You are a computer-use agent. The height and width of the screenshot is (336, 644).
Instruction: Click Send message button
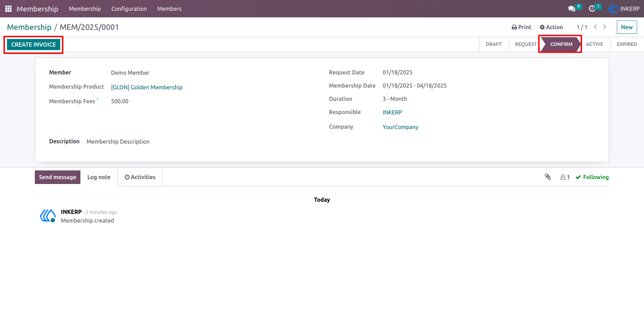click(x=57, y=177)
